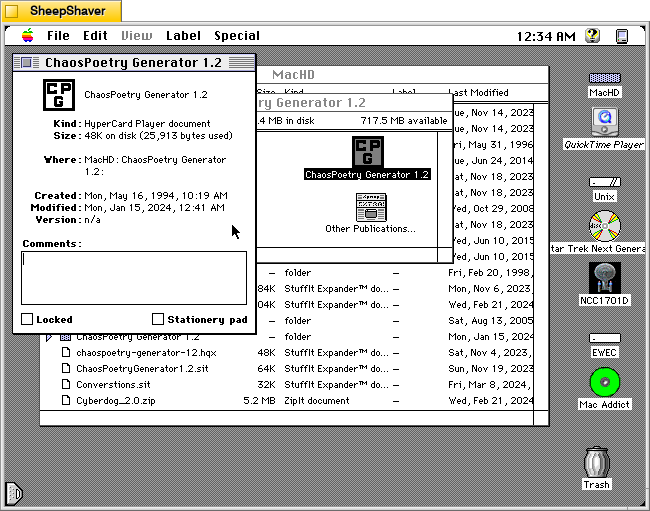Screen dimensions: 650x511
Task: Select the QuickTime Player desktop icon
Action: click(605, 122)
